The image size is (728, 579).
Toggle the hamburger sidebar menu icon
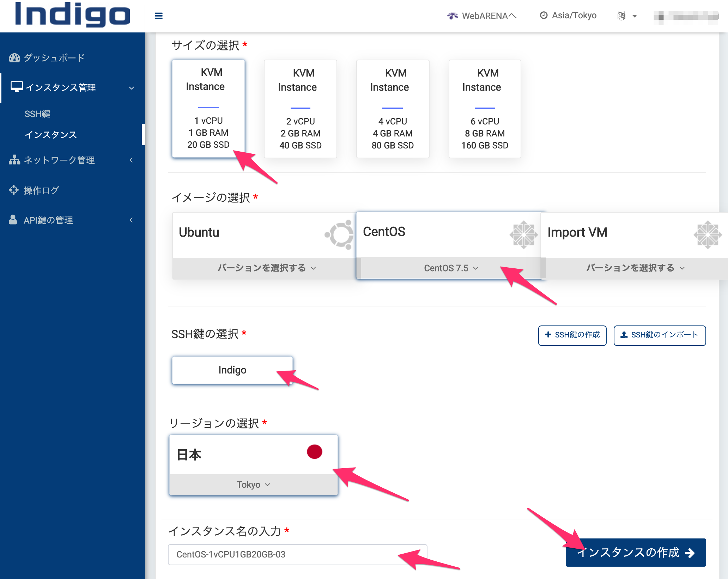point(159,16)
